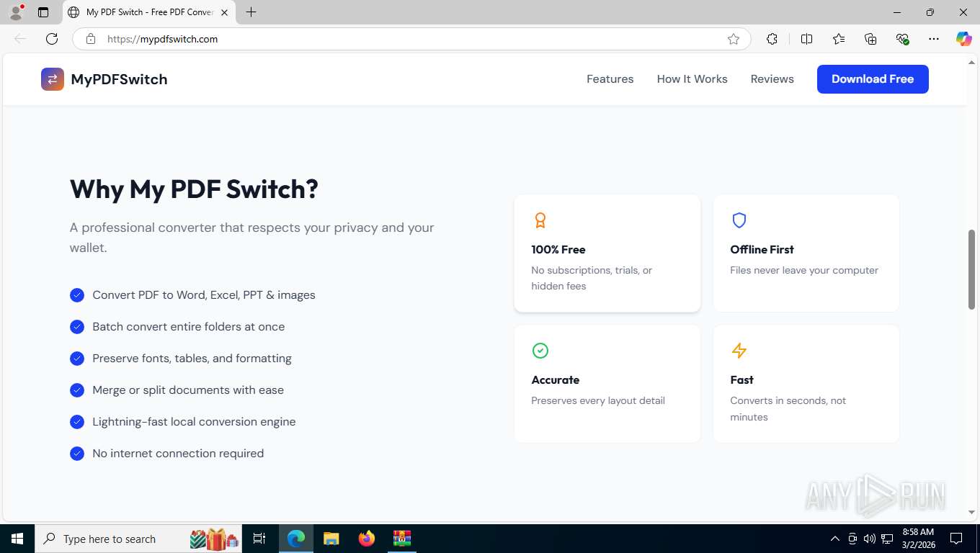Open the taskbar clock showing 8:58 AM
The width and height of the screenshot is (980, 553).
point(918,539)
